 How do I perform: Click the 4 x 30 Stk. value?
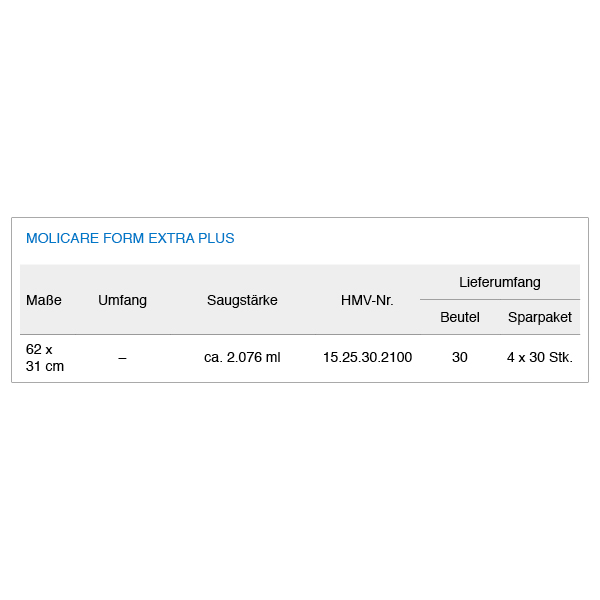click(540, 357)
